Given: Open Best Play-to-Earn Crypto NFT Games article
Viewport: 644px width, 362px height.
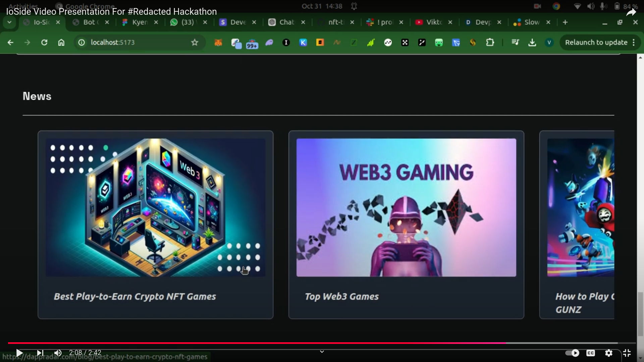Looking at the screenshot, I should (x=135, y=297).
